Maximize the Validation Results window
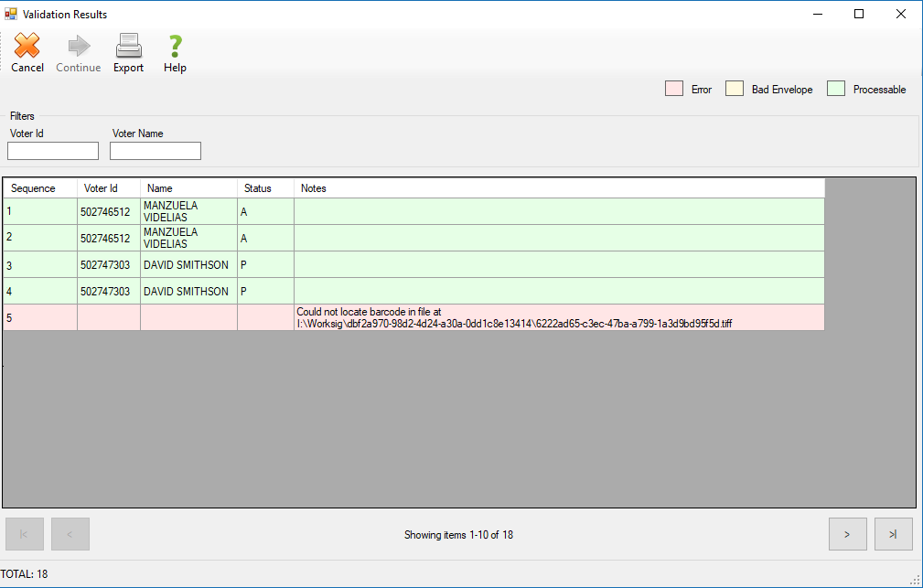 pyautogui.click(x=859, y=14)
